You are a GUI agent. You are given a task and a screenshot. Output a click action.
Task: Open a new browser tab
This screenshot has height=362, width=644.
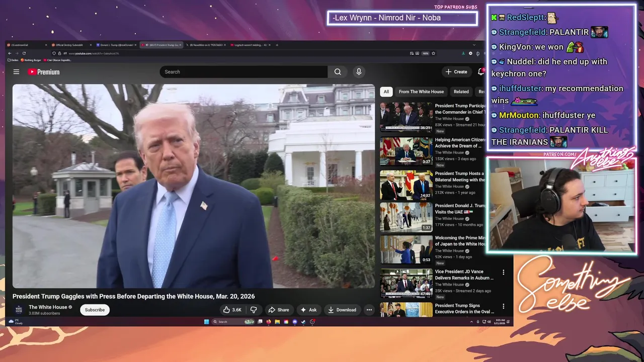[277, 45]
